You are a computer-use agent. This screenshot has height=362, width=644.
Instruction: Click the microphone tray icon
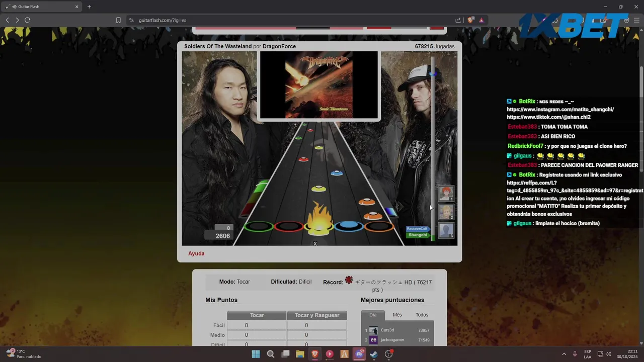click(x=575, y=354)
